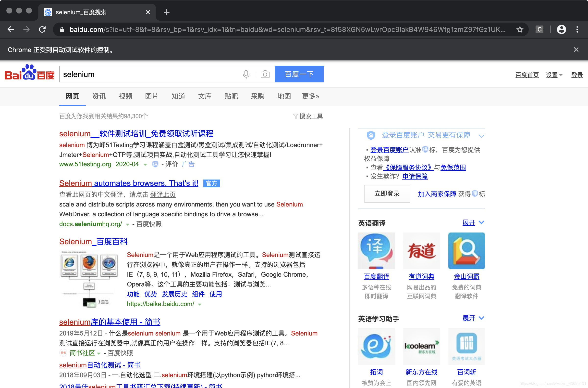Open a new browser tab
This screenshot has width=588, height=388.
point(167,12)
